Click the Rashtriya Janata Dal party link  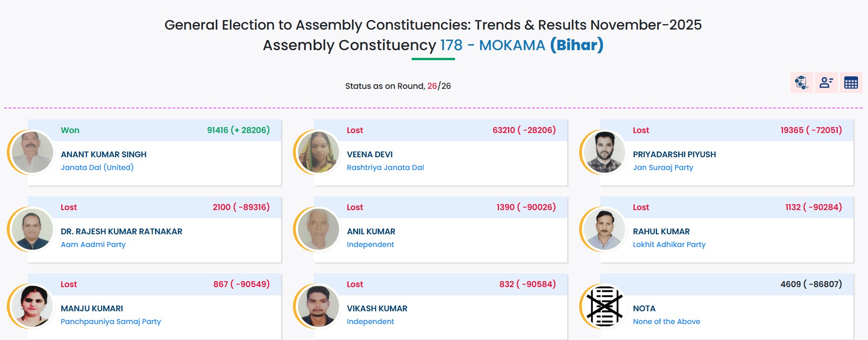click(x=385, y=167)
